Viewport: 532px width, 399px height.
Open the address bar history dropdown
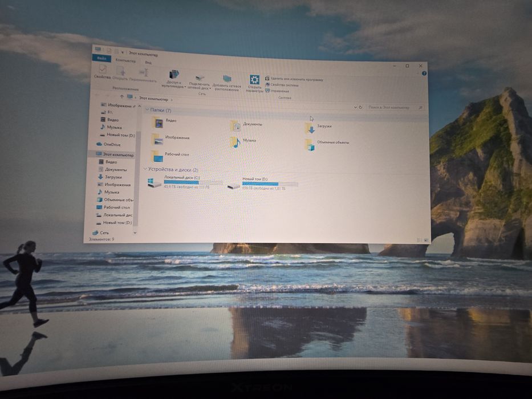(x=355, y=107)
